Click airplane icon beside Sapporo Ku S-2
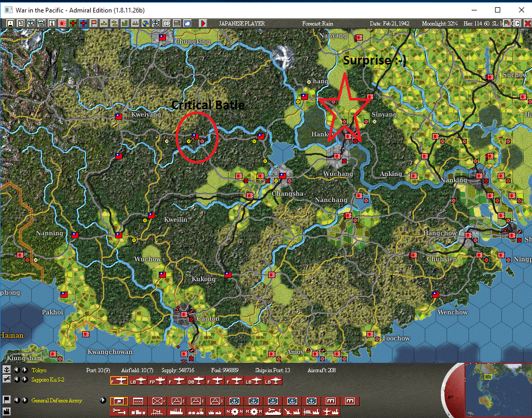 coord(6,379)
